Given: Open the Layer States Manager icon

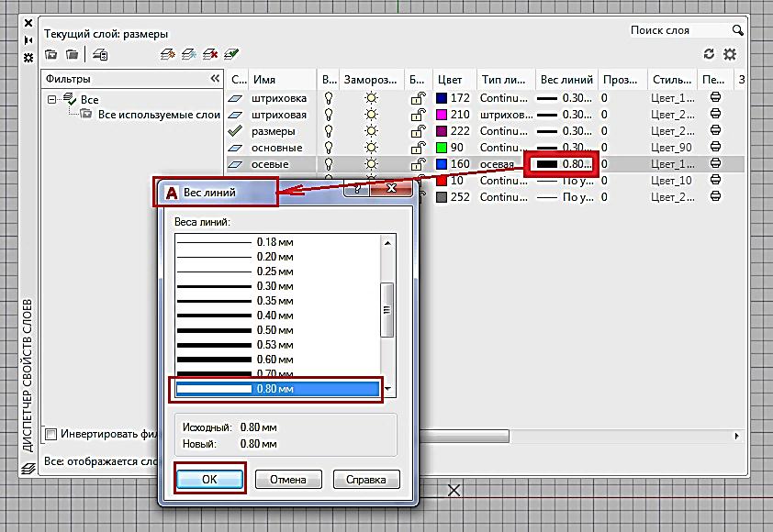Looking at the screenshot, I should tap(99, 55).
